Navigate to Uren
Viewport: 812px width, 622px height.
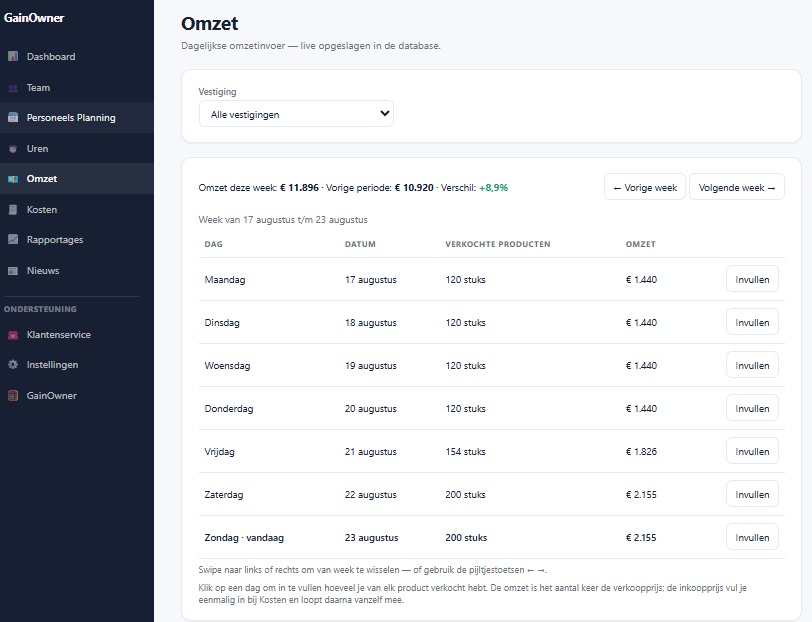(77, 149)
